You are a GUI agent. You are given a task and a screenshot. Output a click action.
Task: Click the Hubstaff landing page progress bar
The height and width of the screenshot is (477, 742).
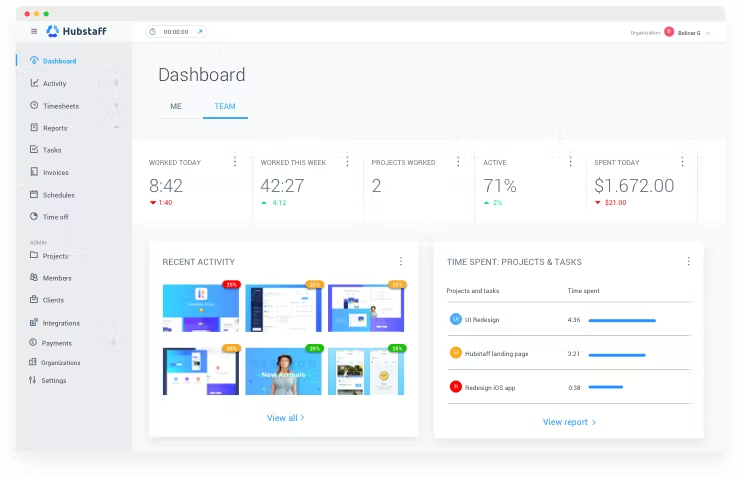pyautogui.click(x=617, y=355)
